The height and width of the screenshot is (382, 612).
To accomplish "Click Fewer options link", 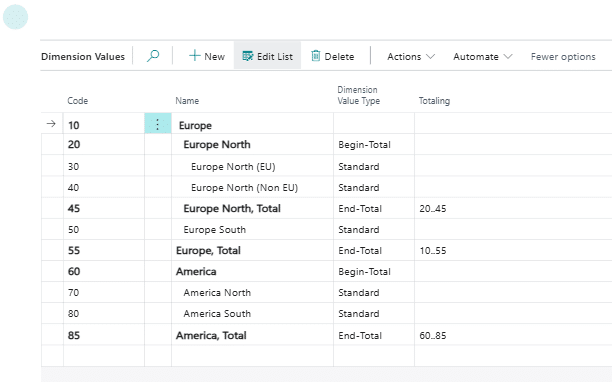I will (x=563, y=57).
